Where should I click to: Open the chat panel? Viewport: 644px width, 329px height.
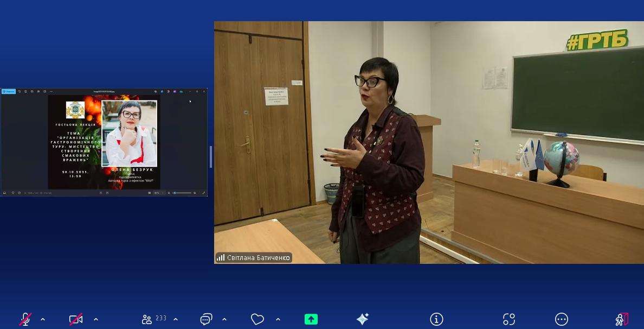(206, 319)
